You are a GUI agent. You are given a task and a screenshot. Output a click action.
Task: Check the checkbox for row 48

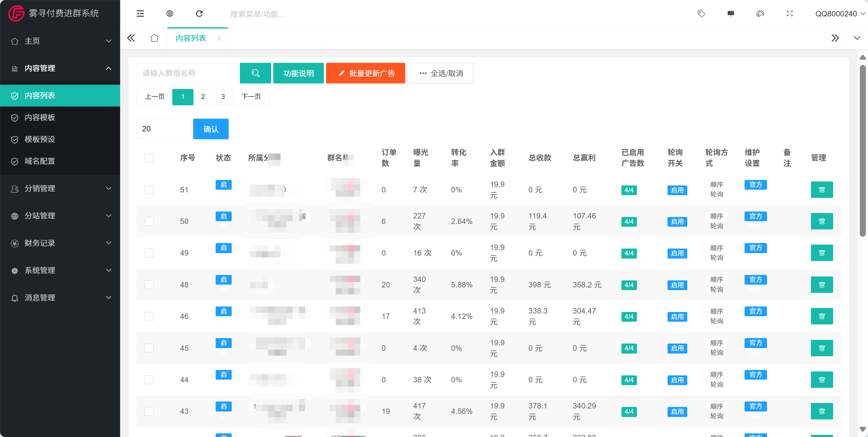point(149,285)
